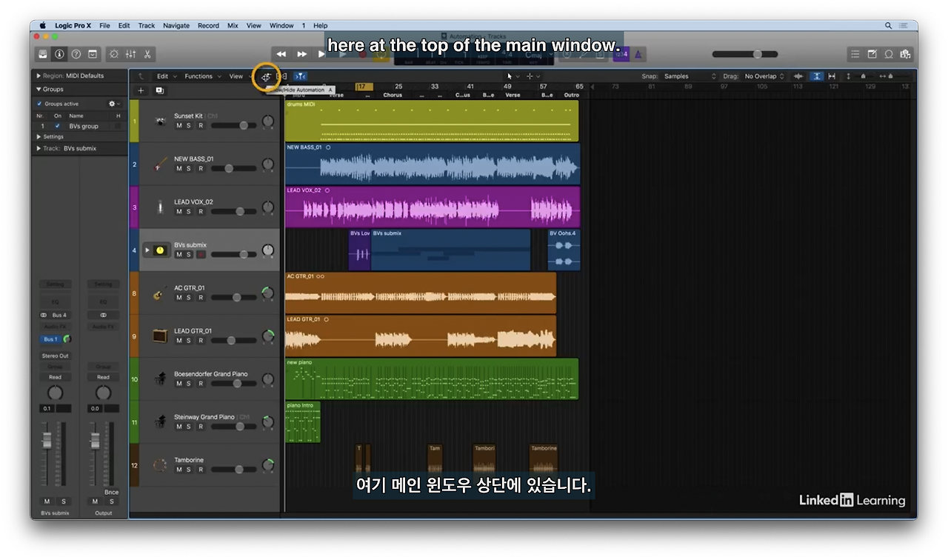
Task: Open the pointer tool menu
Action: coord(513,76)
